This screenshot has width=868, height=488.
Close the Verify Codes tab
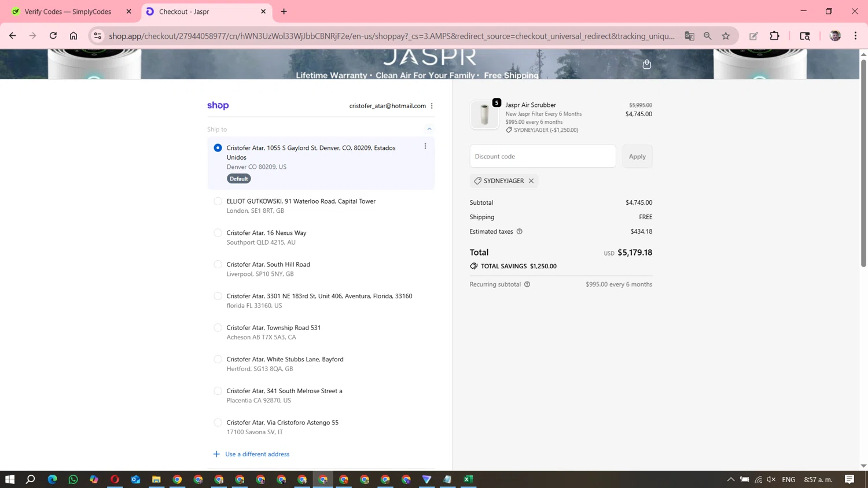[x=128, y=12]
